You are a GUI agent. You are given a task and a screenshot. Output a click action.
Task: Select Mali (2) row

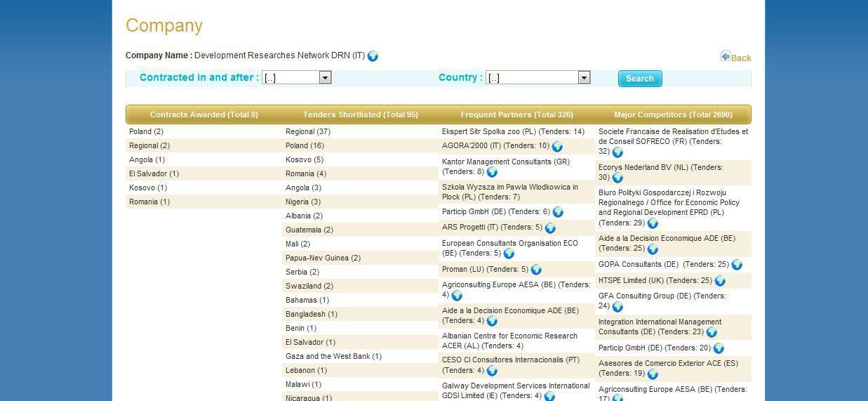[x=360, y=244]
